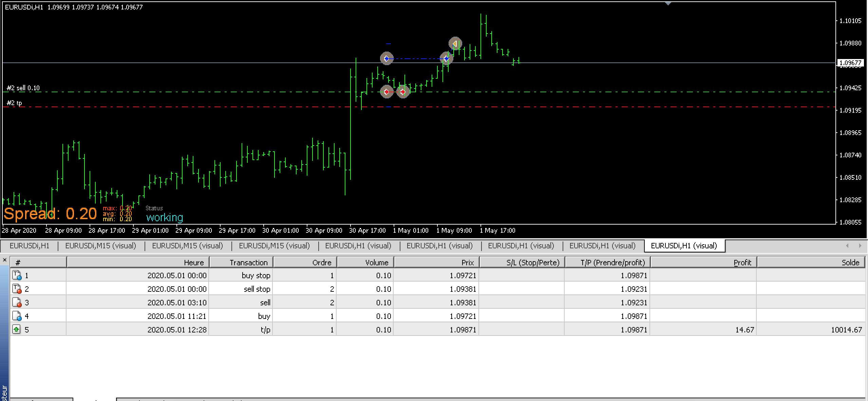Select the take-profit arrow icon in row 5
This screenshot has height=401, width=868.
(16, 329)
